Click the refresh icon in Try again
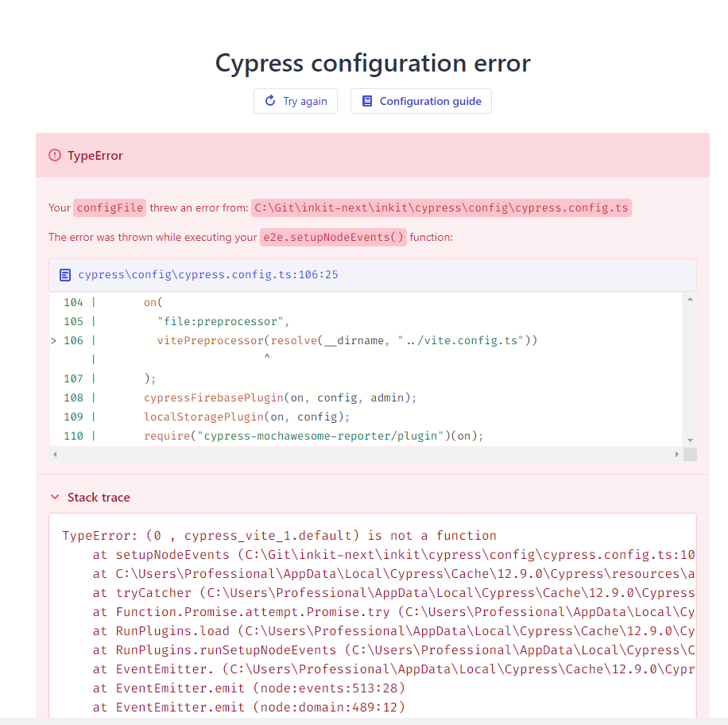 point(270,101)
